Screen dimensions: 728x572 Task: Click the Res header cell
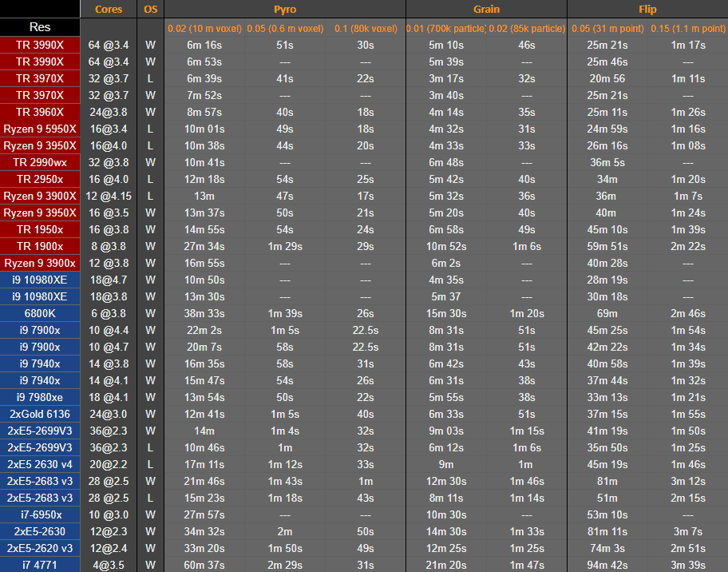40,27
